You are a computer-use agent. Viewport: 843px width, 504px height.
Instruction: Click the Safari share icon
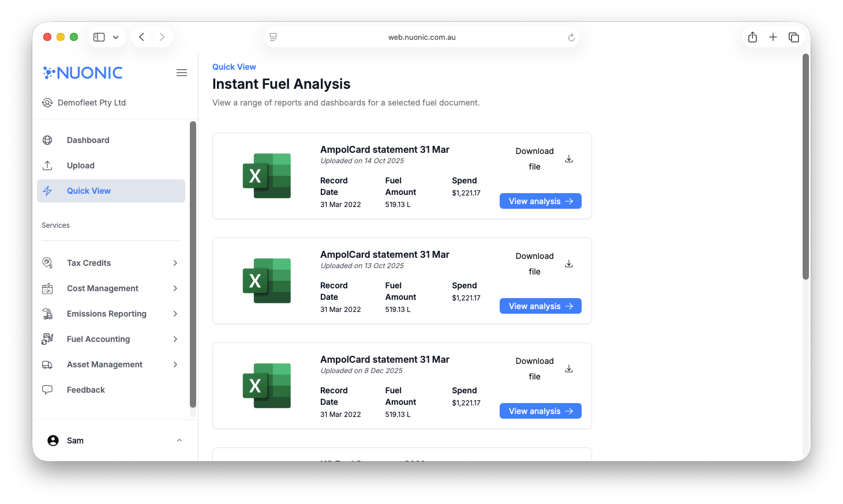point(752,37)
